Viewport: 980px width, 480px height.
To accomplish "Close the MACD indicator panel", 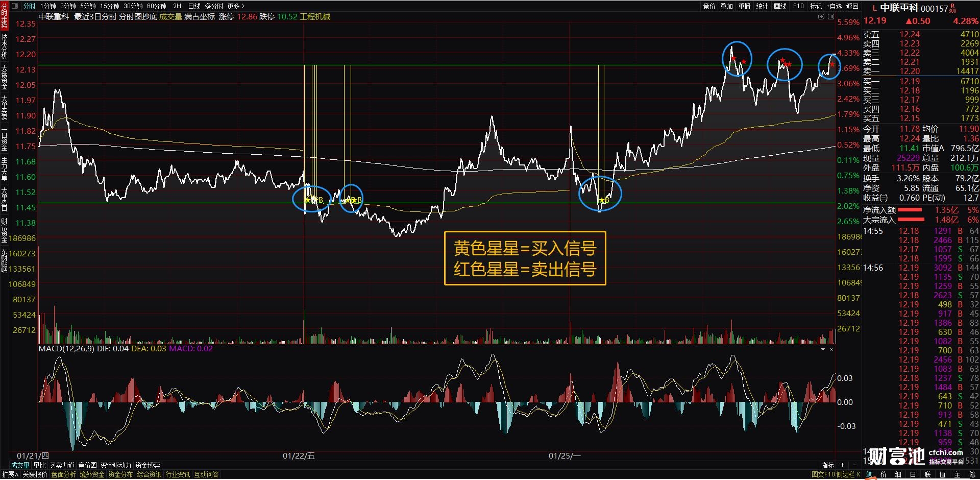I will coord(831,349).
